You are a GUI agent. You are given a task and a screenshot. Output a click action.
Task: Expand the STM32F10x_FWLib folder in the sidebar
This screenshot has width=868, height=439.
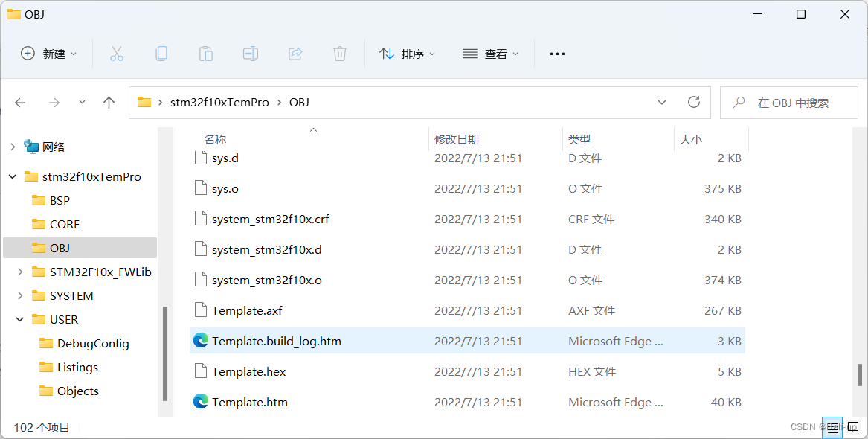click(19, 272)
